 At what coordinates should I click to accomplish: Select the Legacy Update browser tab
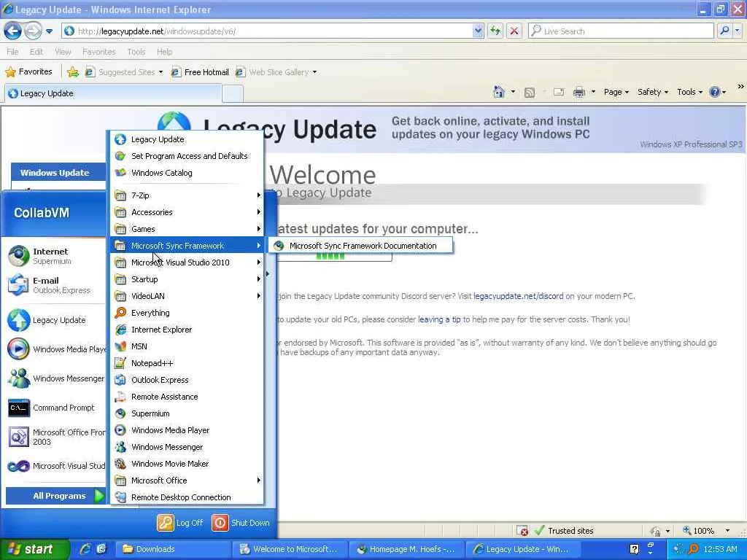coord(113,93)
